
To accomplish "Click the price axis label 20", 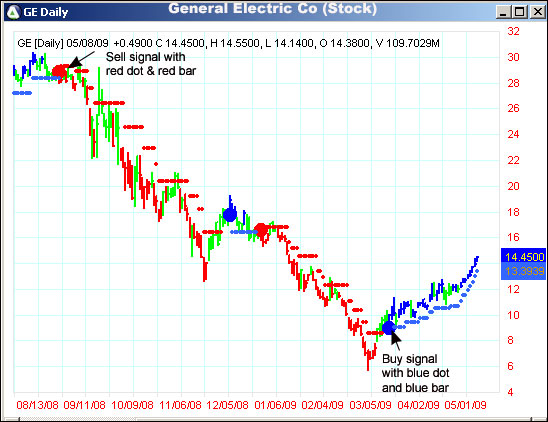I will [513, 186].
